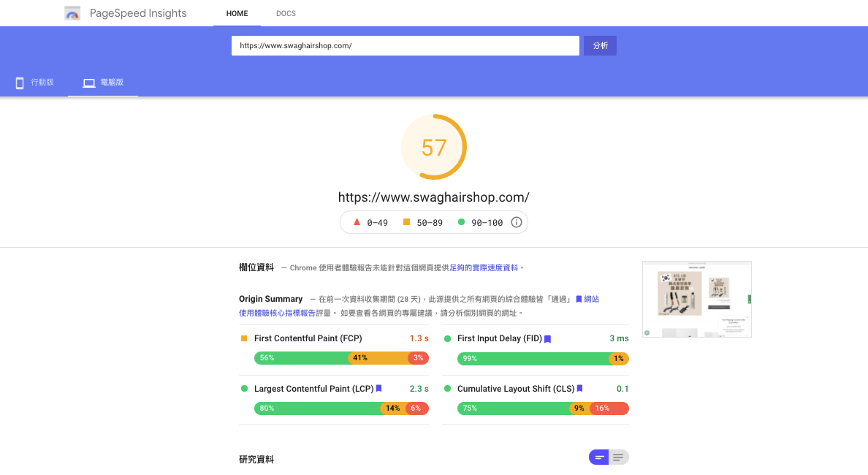Open the DOCS tab
868x475 pixels.
click(x=286, y=13)
